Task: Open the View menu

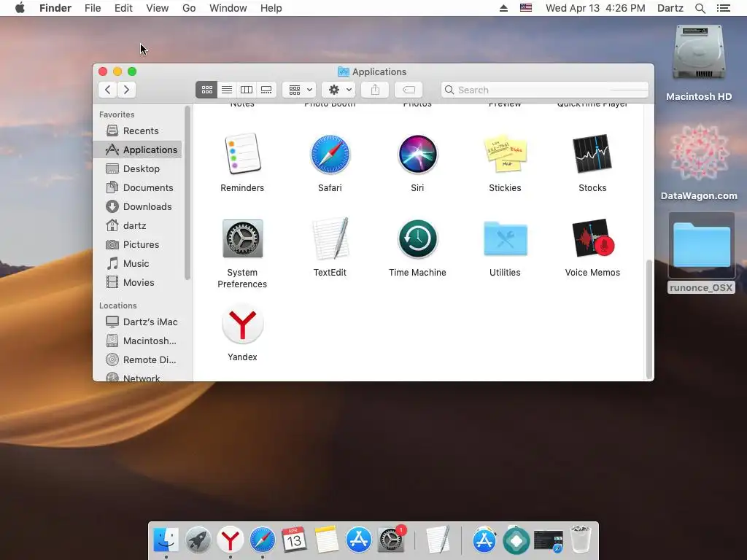Action: pos(158,8)
